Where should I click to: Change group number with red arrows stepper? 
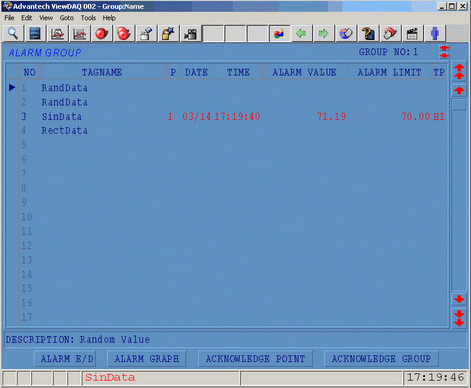(444, 52)
